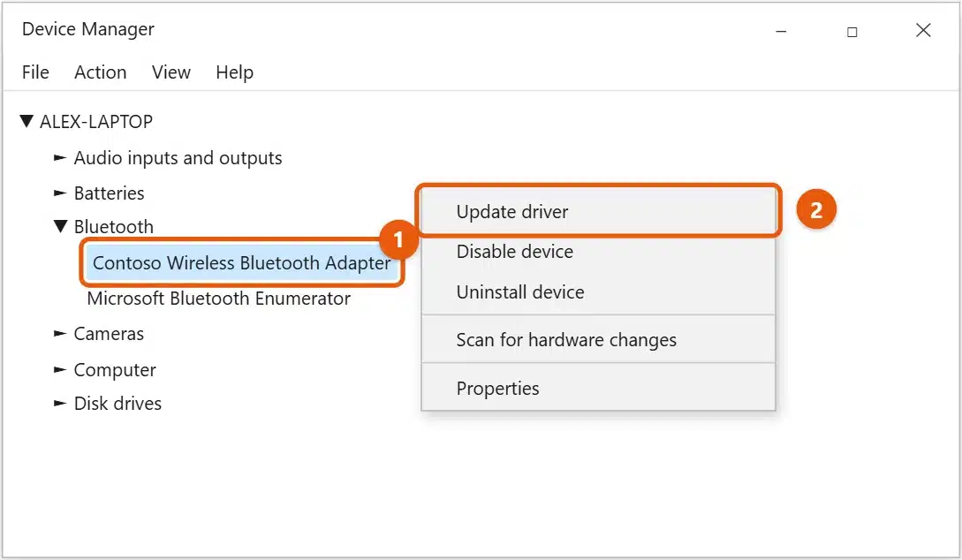Select Microsoft Bluetooth Enumerator
Viewport: 962px width, 560px height.
tap(218, 299)
